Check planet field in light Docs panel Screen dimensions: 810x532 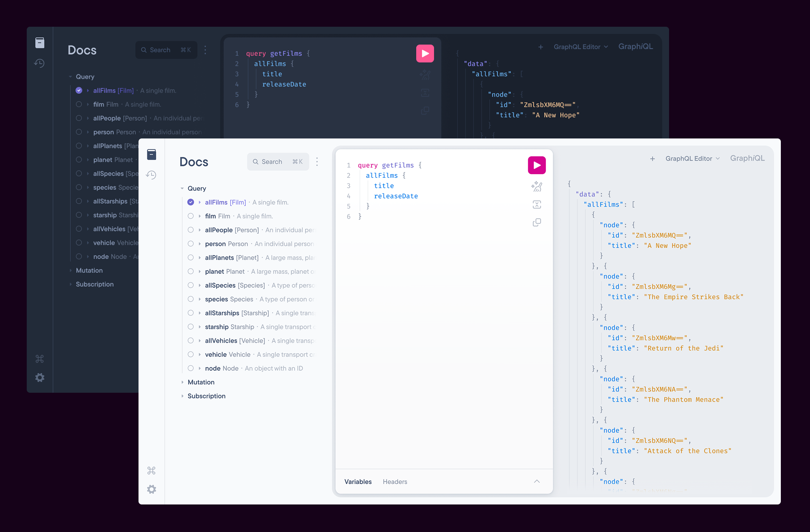(x=191, y=271)
